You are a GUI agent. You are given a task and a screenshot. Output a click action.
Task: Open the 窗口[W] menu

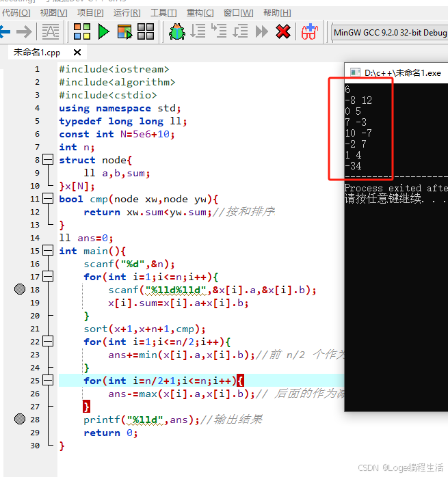(238, 13)
